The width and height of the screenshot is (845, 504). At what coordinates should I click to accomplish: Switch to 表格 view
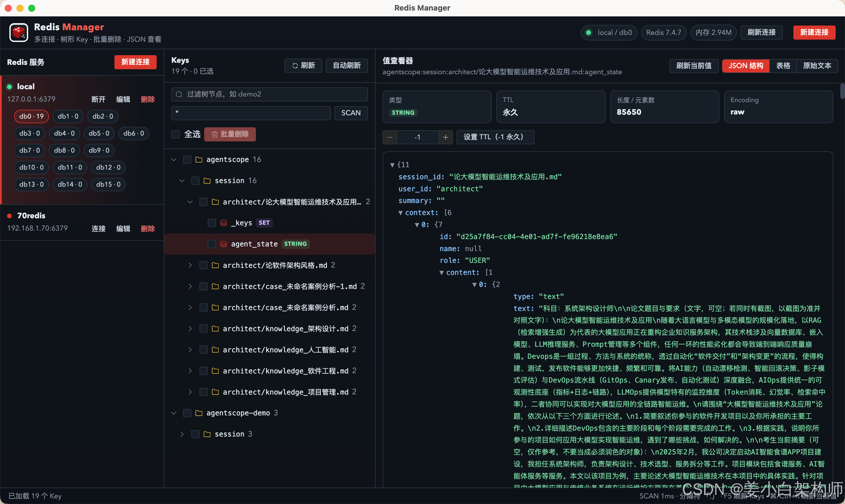[x=783, y=65]
